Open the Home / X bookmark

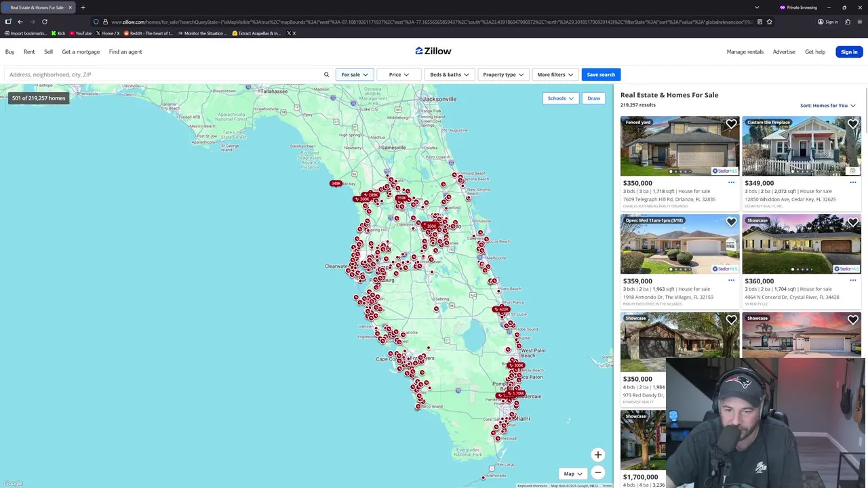click(108, 33)
